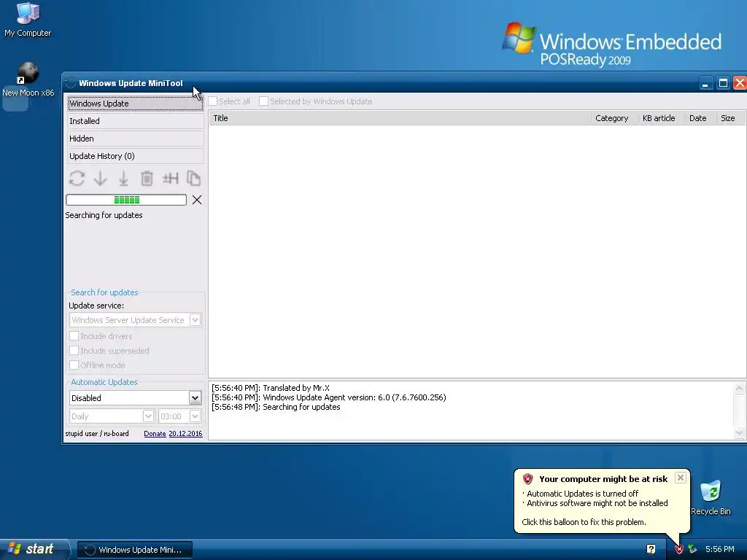Cancel the update search with the X icon
The image size is (747, 560).
(x=197, y=200)
